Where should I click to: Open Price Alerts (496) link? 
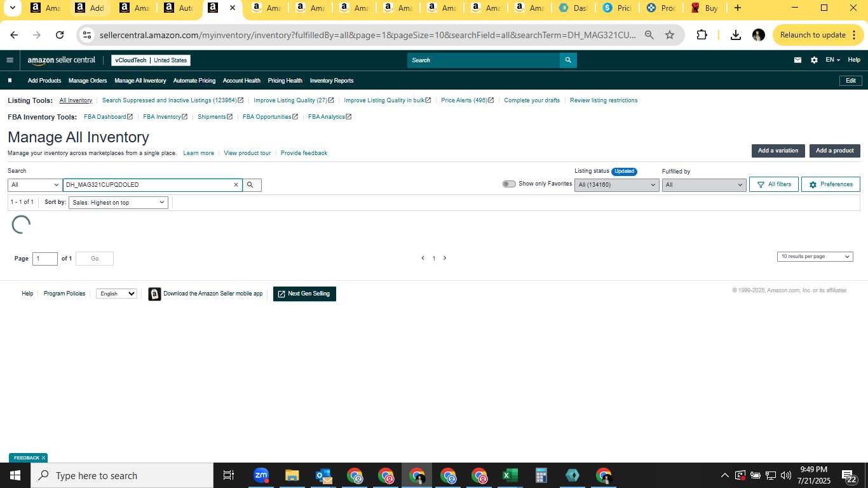point(467,100)
